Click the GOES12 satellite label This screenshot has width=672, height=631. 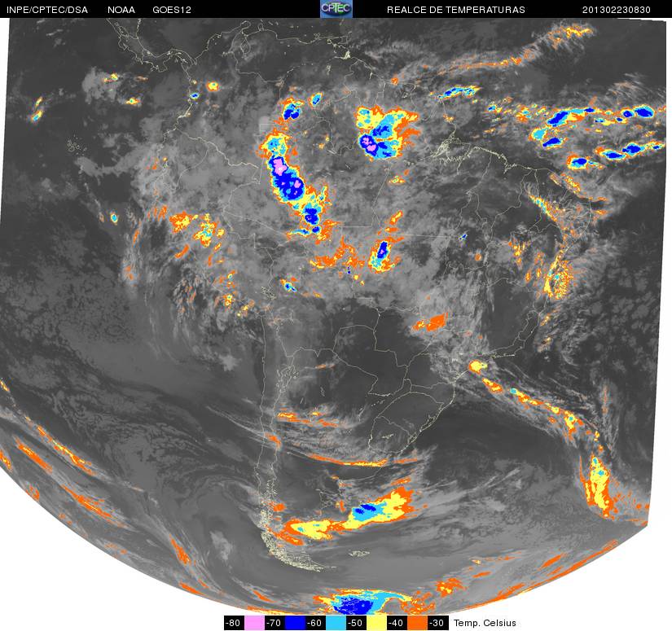tap(172, 10)
